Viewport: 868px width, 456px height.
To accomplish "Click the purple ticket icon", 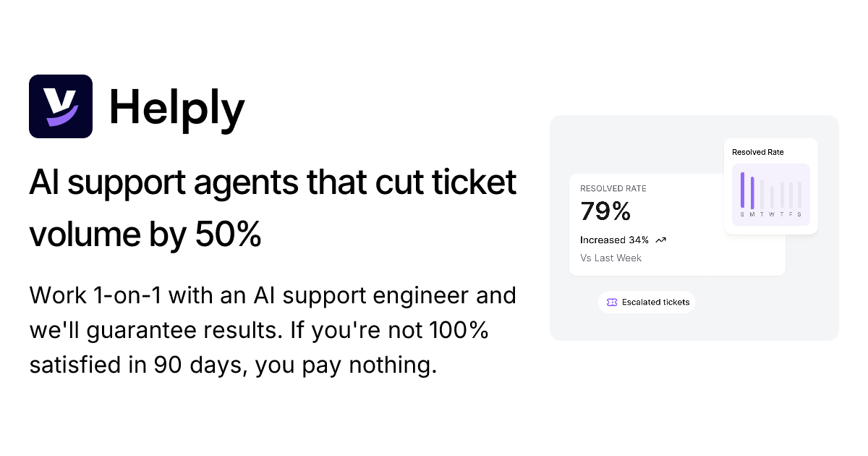I will tap(612, 302).
